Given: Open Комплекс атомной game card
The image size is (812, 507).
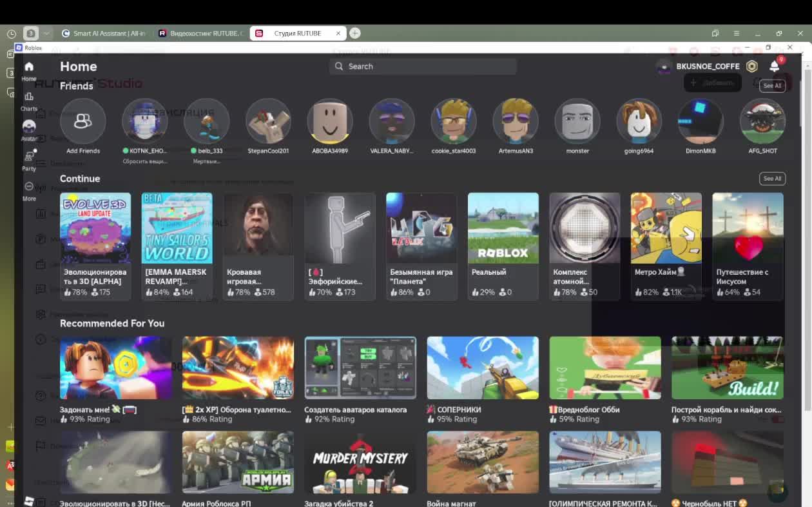Looking at the screenshot, I should pos(585,246).
